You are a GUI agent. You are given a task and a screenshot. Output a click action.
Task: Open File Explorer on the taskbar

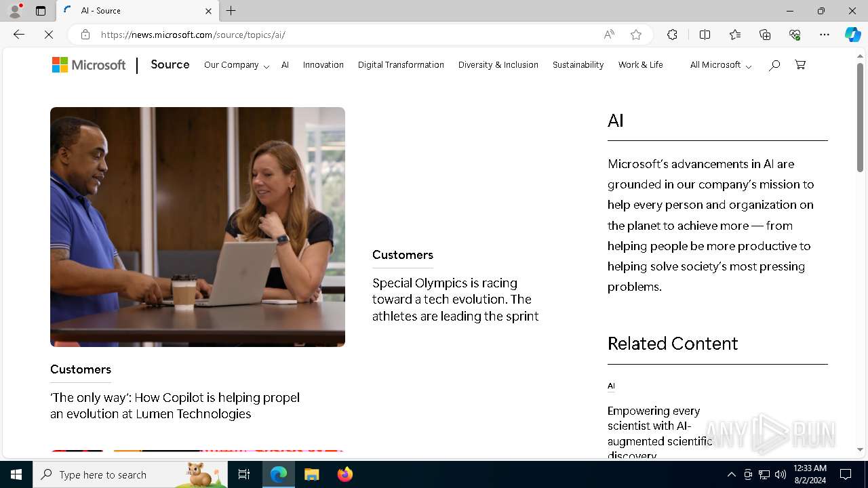311,474
